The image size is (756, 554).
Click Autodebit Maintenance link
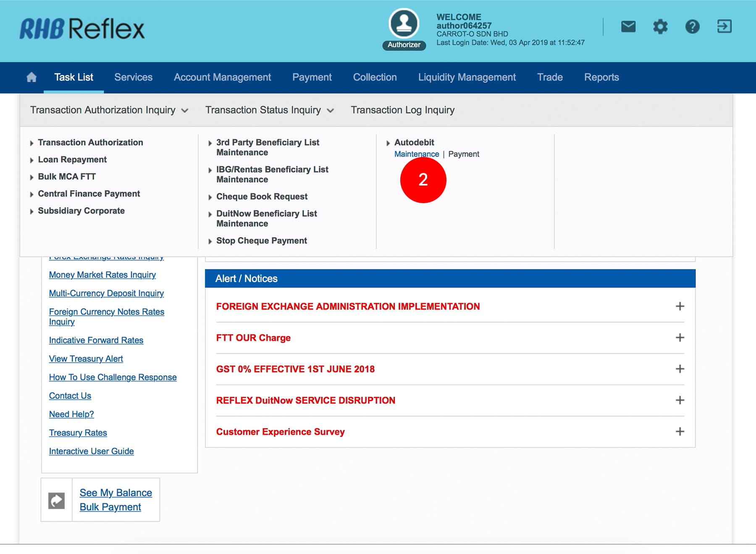point(416,154)
